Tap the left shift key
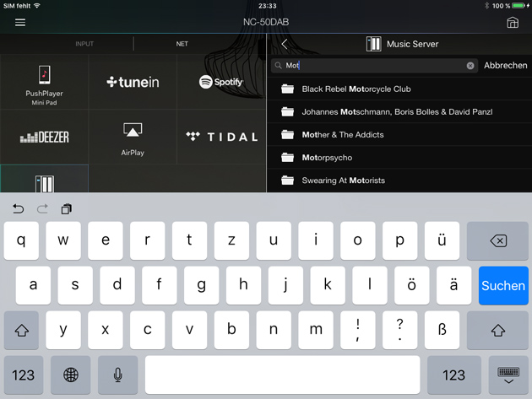The height and width of the screenshot is (399, 532). tap(21, 330)
